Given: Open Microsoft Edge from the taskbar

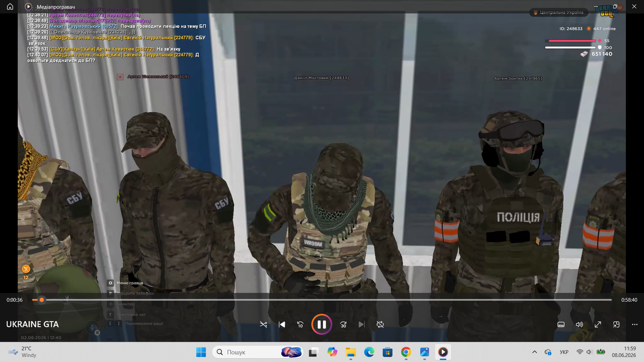Looking at the screenshot, I should (x=369, y=352).
